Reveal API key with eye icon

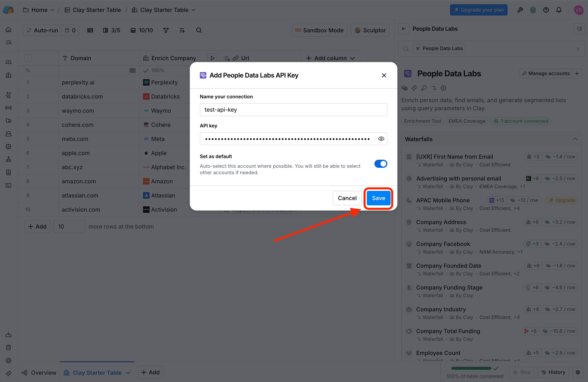[x=381, y=139]
